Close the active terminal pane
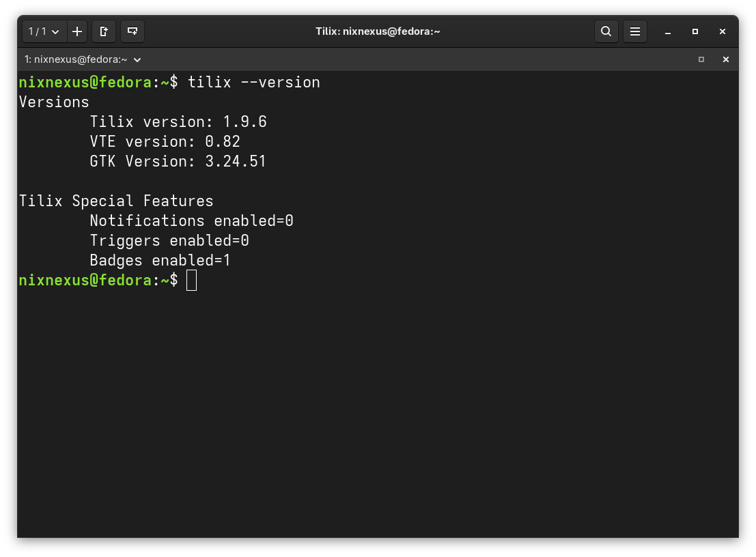Screen dimensions: 756x557 coord(725,59)
